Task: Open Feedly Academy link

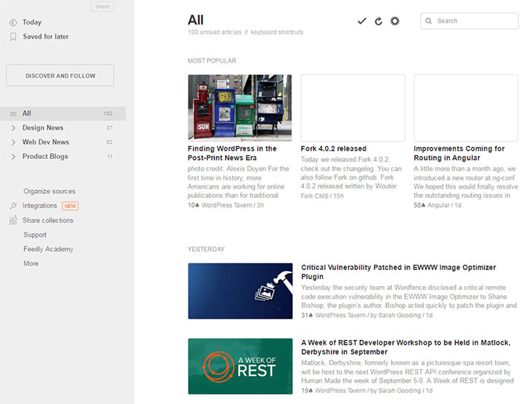Action: [48, 249]
